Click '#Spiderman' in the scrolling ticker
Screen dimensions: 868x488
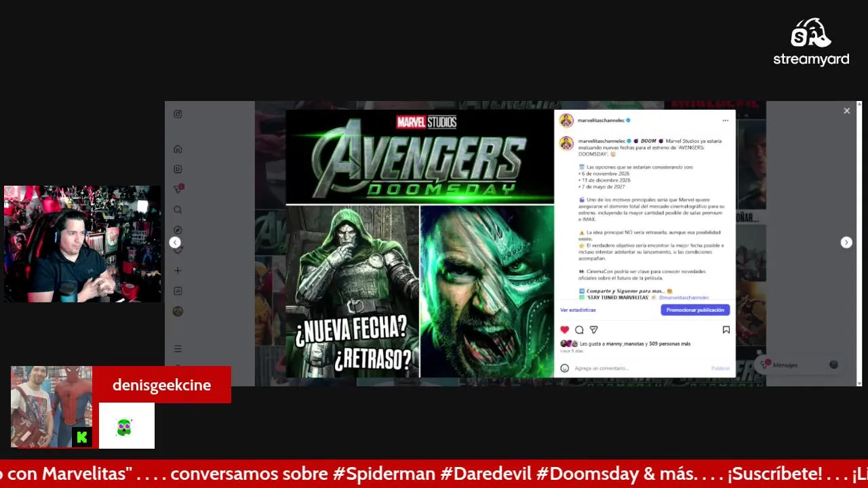point(383,473)
